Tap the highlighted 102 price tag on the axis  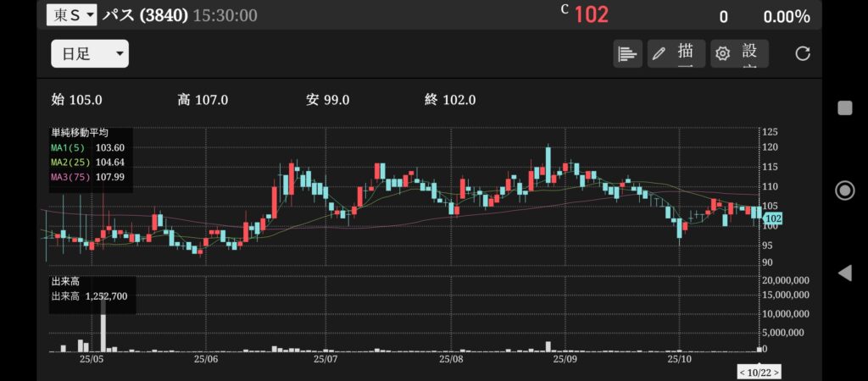click(x=772, y=218)
